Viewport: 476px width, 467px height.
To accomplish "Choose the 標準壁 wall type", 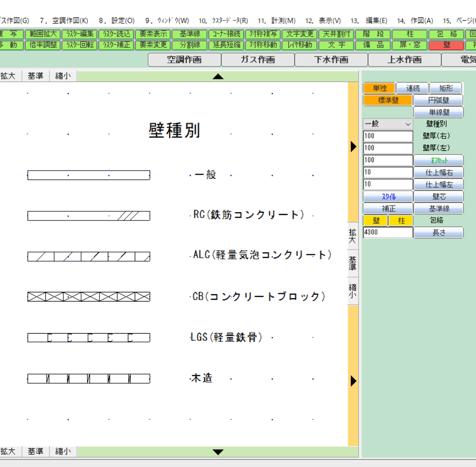I will pyautogui.click(x=388, y=100).
